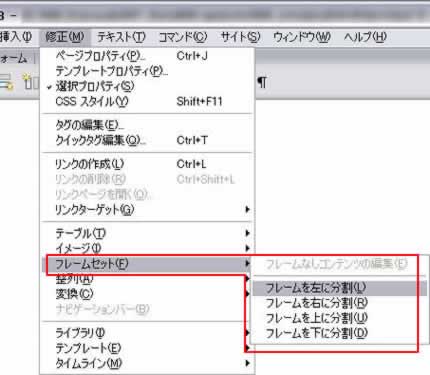Open the サイト(S) menu
Viewport: 430px width, 375px height.
pos(240,37)
